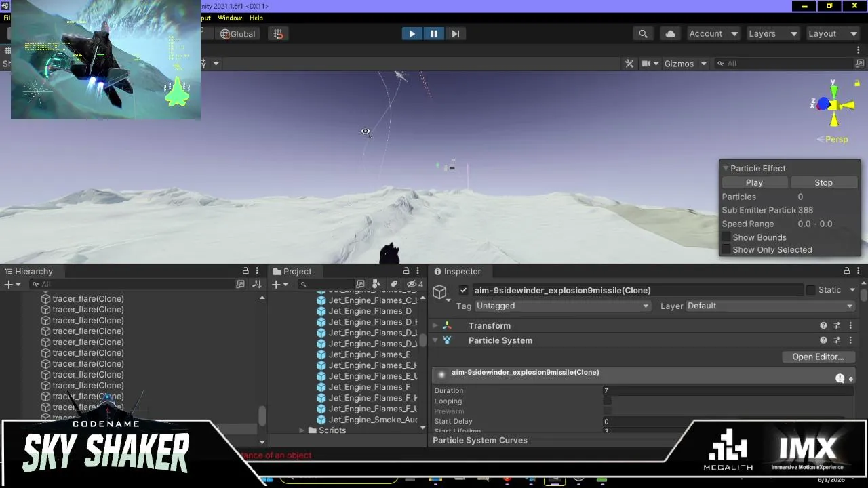The height and width of the screenshot is (488, 868).
Task: Click the Open Editor... button
Action: pyautogui.click(x=818, y=357)
